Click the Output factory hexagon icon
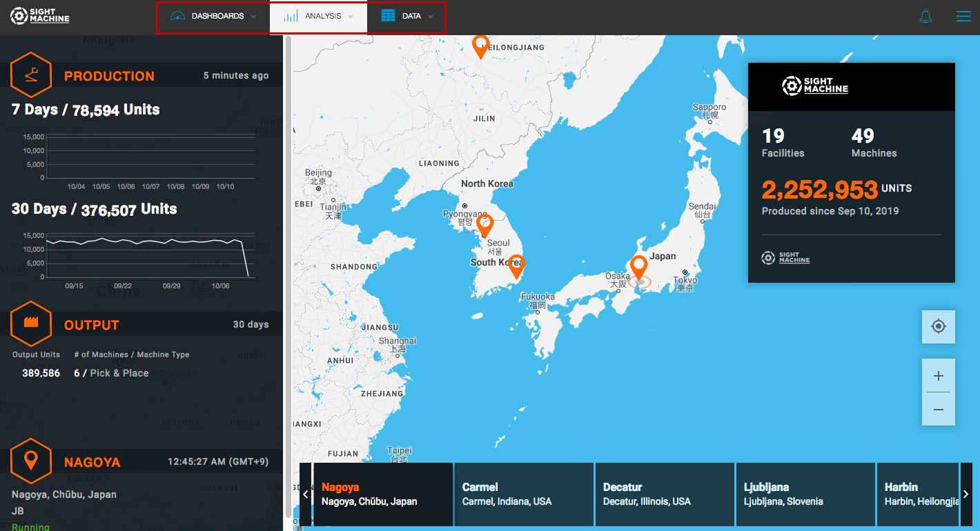The width and height of the screenshot is (980, 531). [x=31, y=323]
